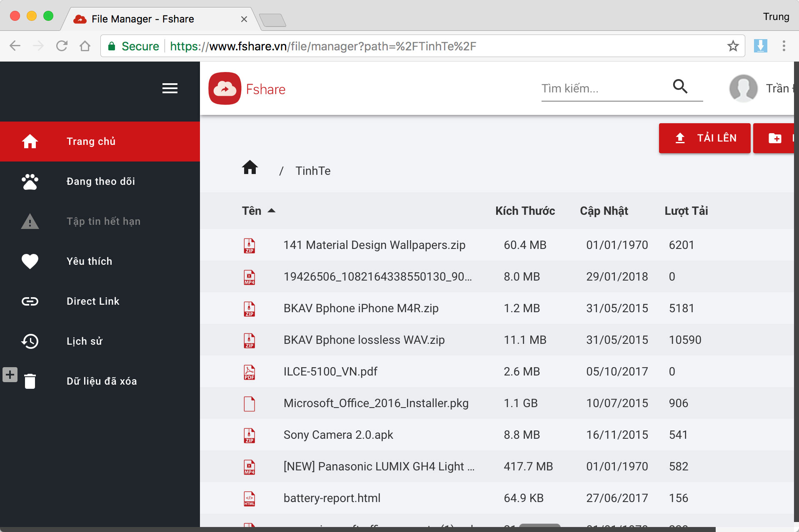This screenshot has width=799, height=532.
Task: Click PDF icon of ILCE-5100_VN.pdf
Action: tap(250, 372)
